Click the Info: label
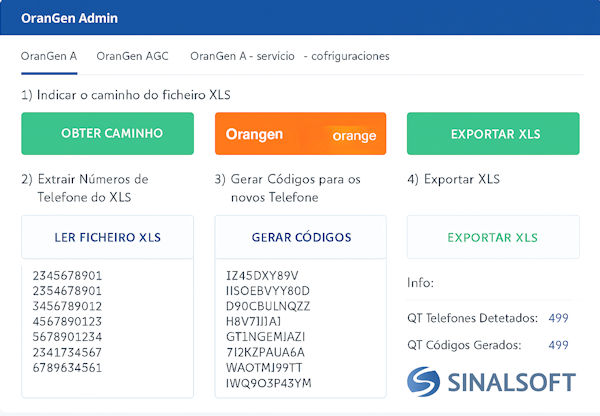Viewport: 600px width, 416px height. (420, 283)
